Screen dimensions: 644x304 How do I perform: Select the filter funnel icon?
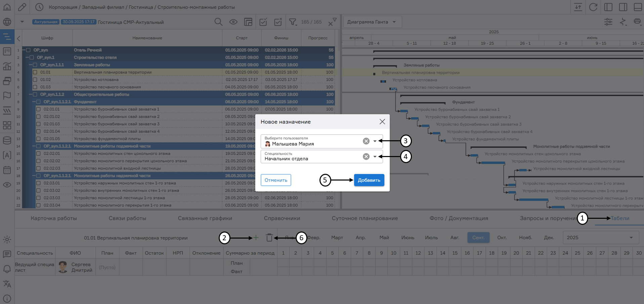pyautogui.click(x=293, y=21)
